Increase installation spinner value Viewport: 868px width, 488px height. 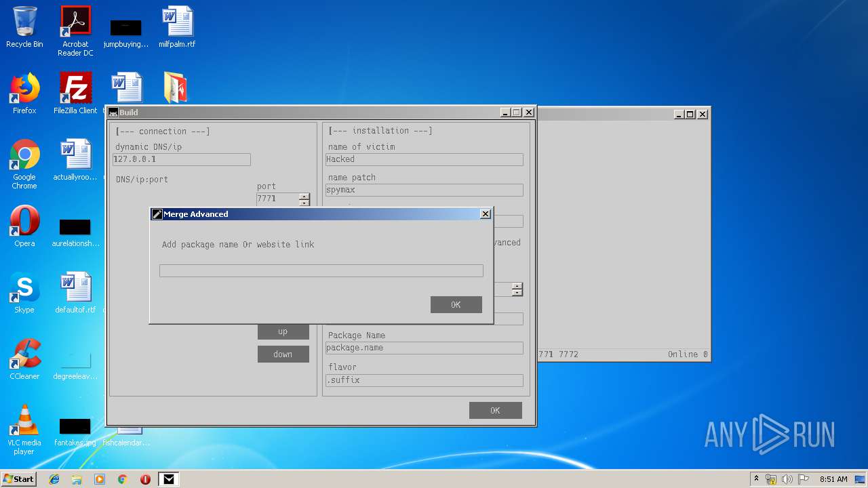[x=517, y=286]
